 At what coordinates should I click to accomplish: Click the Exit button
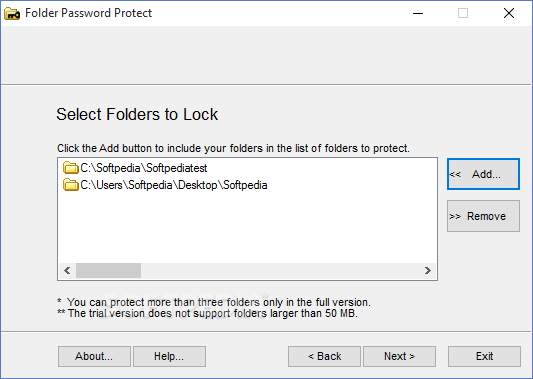click(x=484, y=356)
